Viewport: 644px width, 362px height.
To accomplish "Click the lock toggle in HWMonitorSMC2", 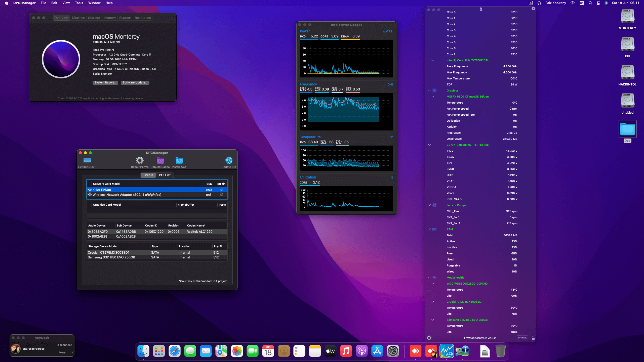I will 533,338.
